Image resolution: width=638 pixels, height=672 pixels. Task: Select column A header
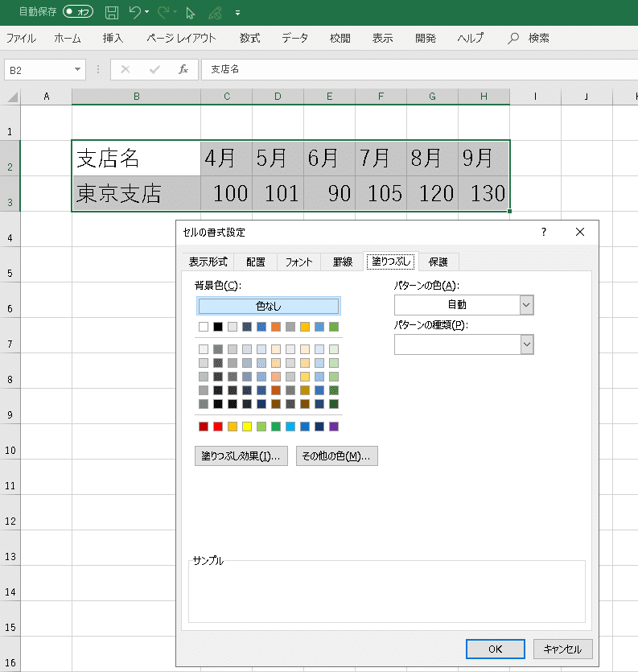47,97
